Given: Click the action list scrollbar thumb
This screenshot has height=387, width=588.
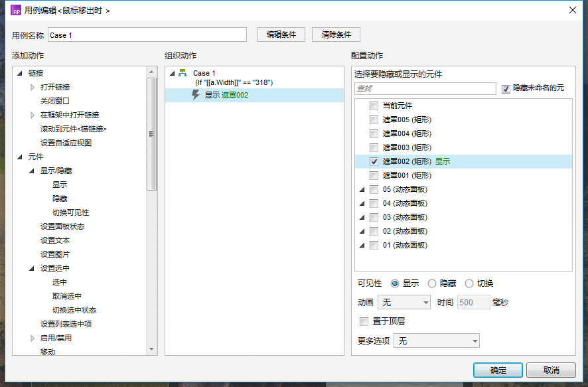Looking at the screenshot, I should tap(151, 134).
